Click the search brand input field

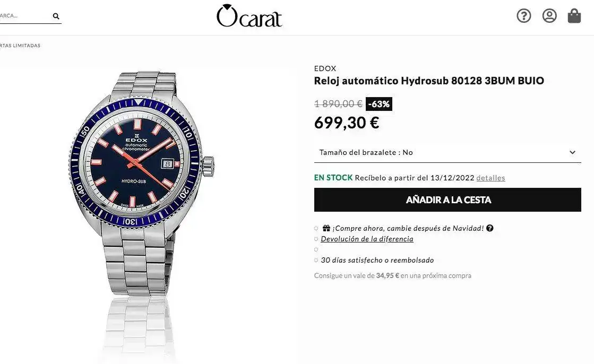[24, 16]
